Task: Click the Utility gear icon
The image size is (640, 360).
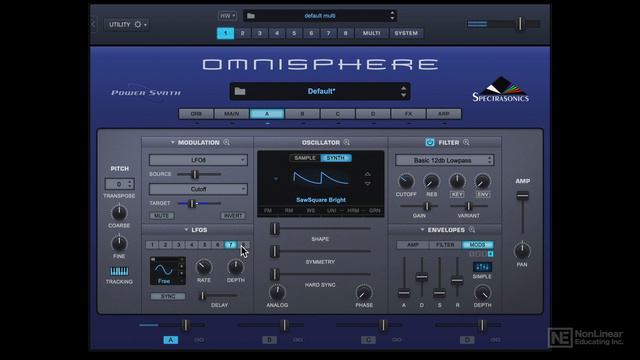Action: coord(138,24)
